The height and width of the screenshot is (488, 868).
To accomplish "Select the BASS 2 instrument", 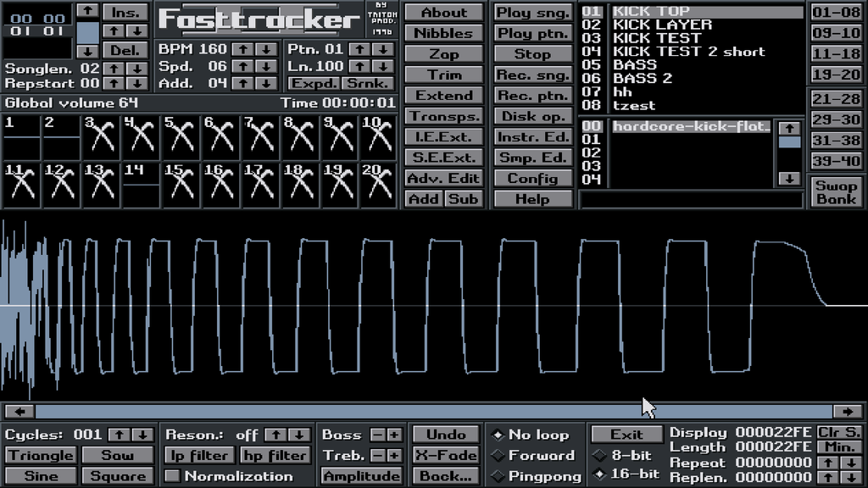I will pyautogui.click(x=646, y=78).
